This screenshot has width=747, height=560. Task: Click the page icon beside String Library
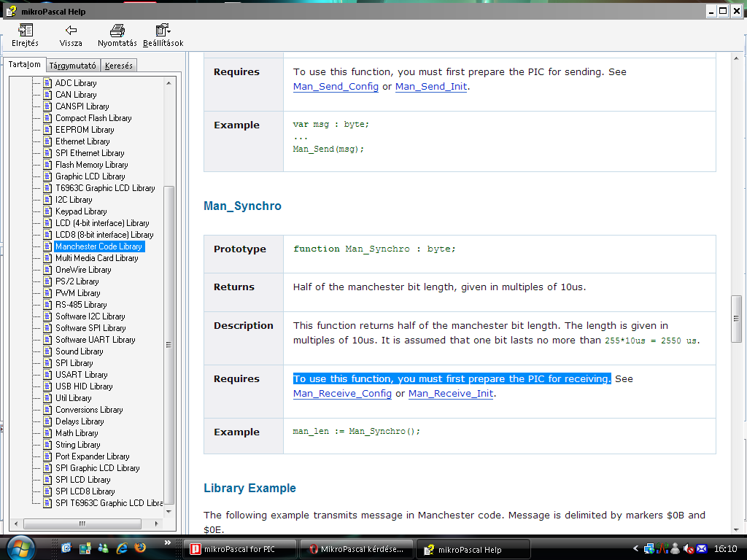(47, 445)
